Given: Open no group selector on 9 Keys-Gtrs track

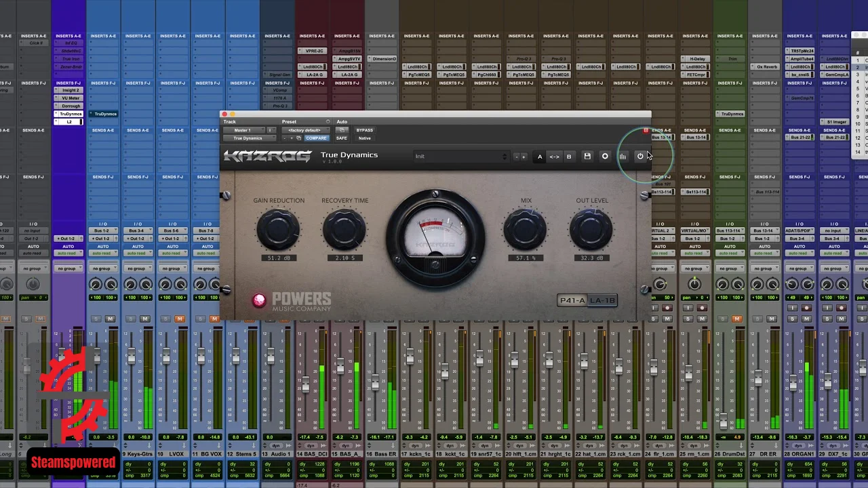Looking at the screenshot, I should click(x=138, y=268).
